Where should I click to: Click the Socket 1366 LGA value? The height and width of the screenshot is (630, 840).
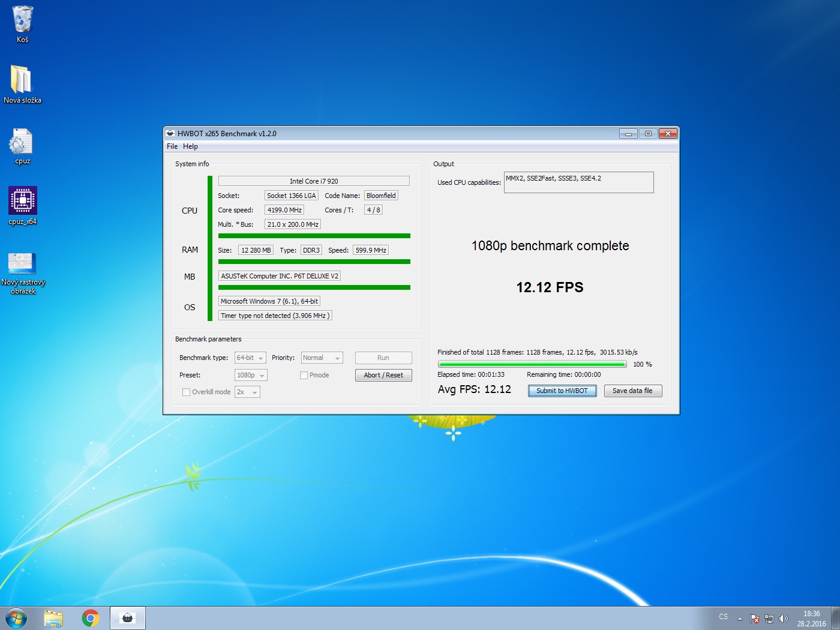coord(291,196)
